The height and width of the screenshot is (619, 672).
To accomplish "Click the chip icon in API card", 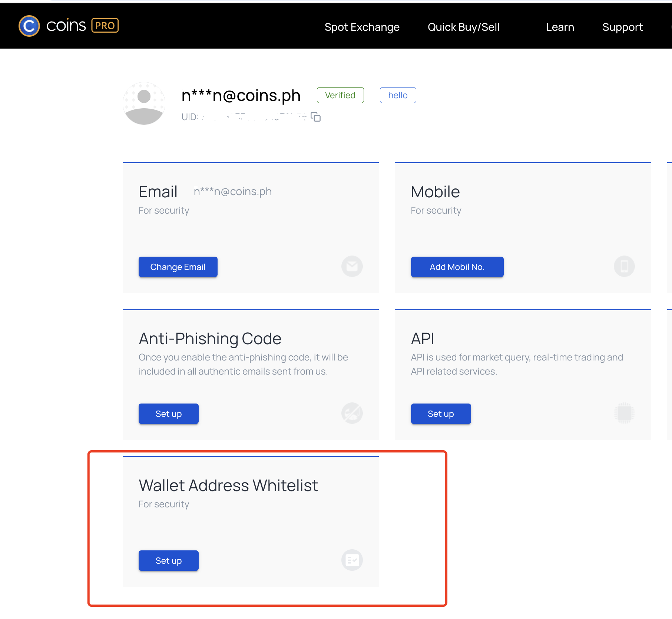I will (624, 413).
